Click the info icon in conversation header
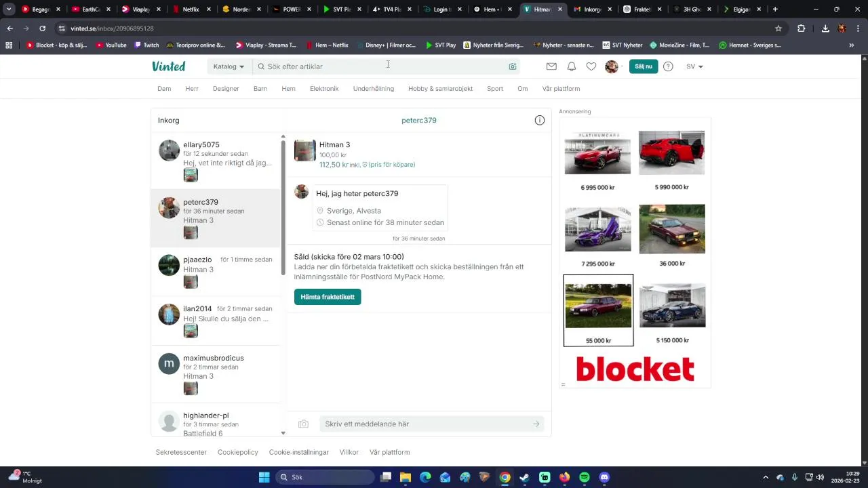This screenshot has width=868, height=488. tap(540, 120)
